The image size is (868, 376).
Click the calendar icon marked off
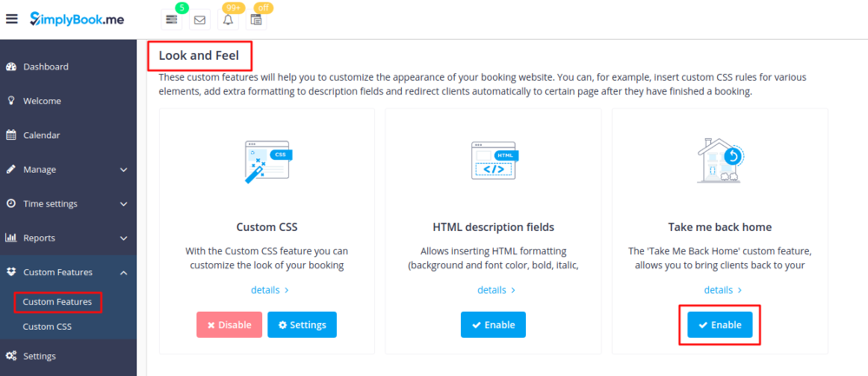(x=256, y=19)
